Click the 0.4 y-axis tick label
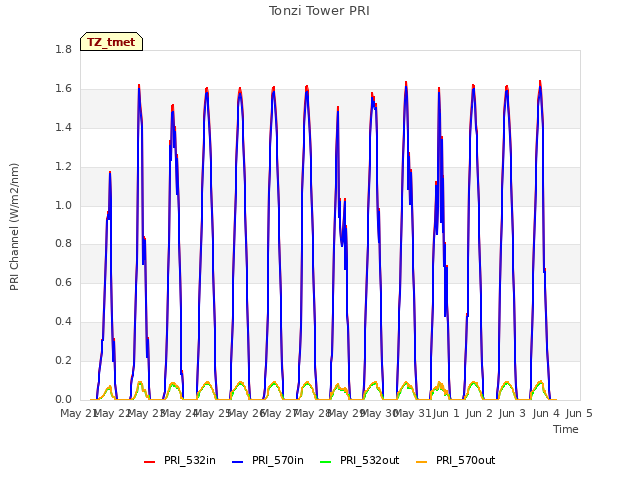The image size is (640, 480). click(63, 322)
